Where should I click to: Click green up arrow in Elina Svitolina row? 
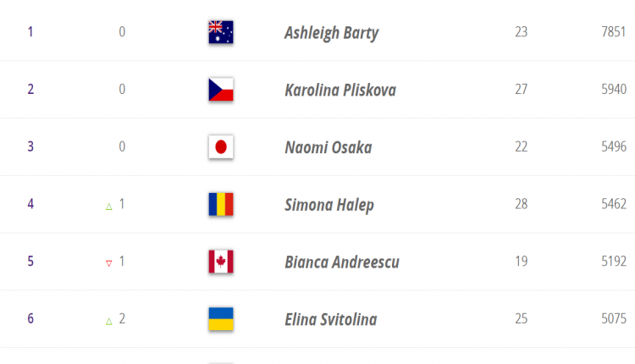point(109,322)
